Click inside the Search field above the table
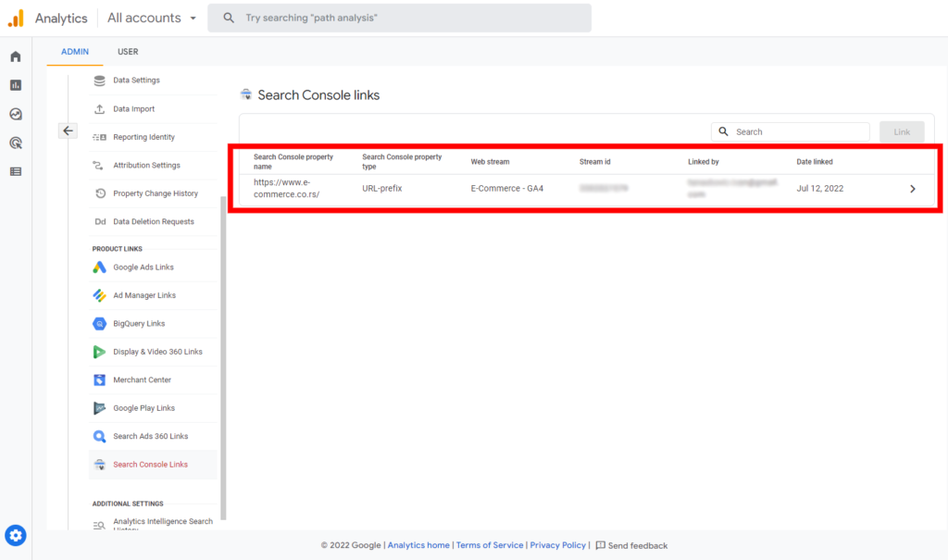The image size is (948, 560). [x=792, y=131]
